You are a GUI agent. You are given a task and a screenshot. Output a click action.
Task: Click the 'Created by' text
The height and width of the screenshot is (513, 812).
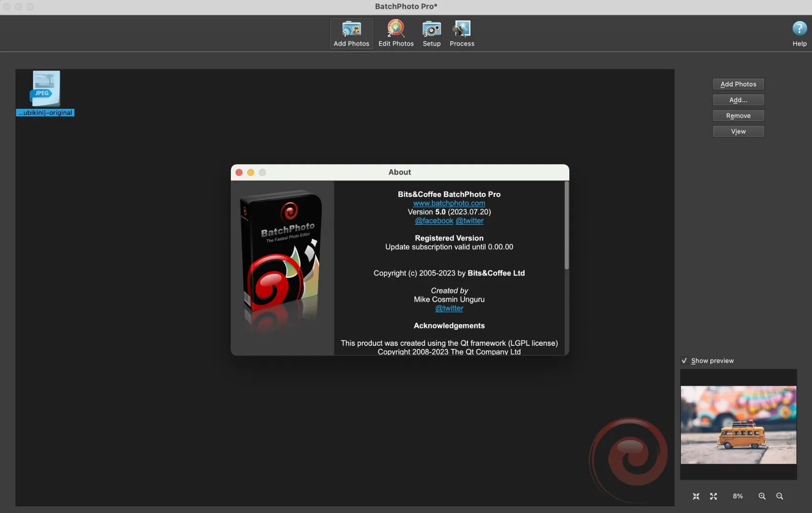(449, 290)
